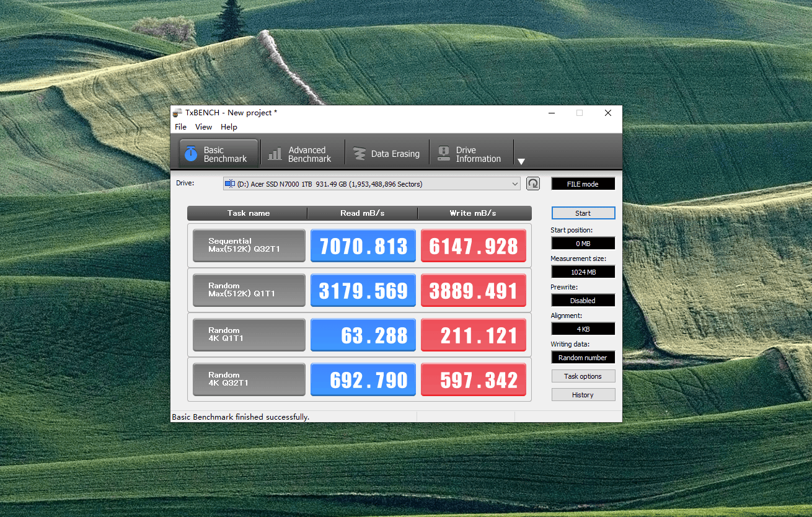Screen dimensions: 812x517
Task: Click the refresh drive list icon
Action: [x=532, y=183]
